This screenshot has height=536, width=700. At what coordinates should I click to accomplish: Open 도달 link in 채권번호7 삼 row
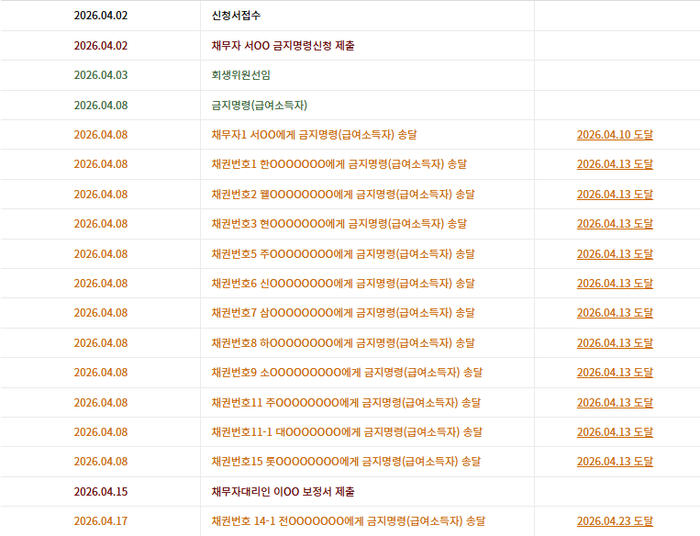[615, 313]
